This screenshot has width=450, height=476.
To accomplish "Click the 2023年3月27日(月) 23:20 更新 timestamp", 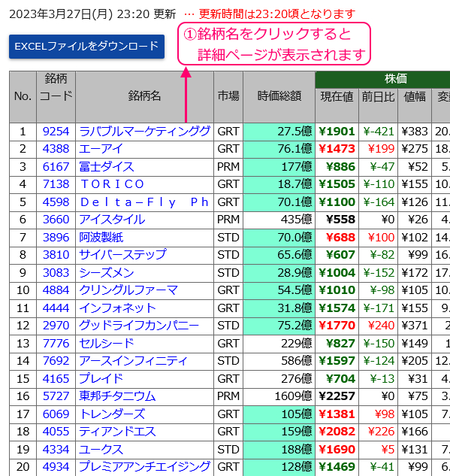I will [x=92, y=14].
